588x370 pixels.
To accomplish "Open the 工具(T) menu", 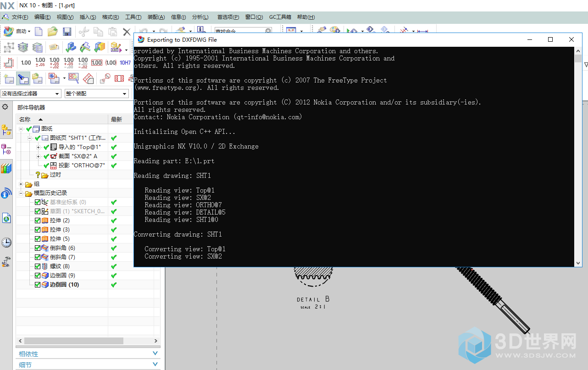I will pyautogui.click(x=133, y=17).
